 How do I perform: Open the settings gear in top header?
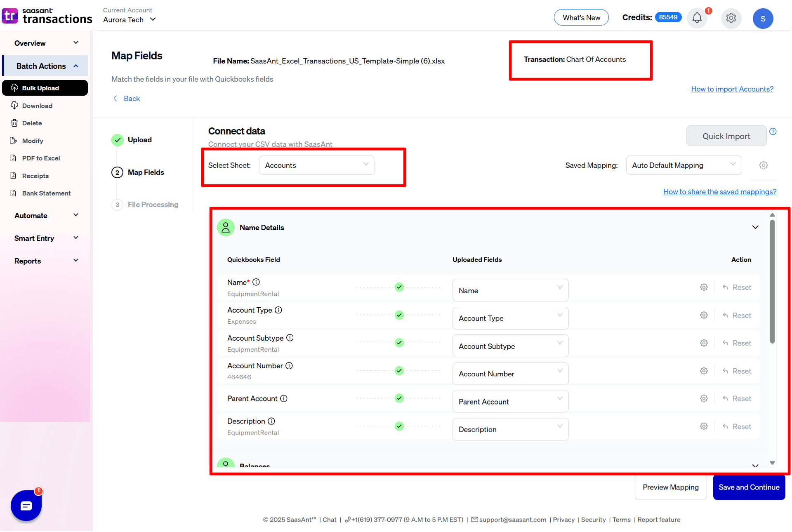pyautogui.click(x=731, y=18)
